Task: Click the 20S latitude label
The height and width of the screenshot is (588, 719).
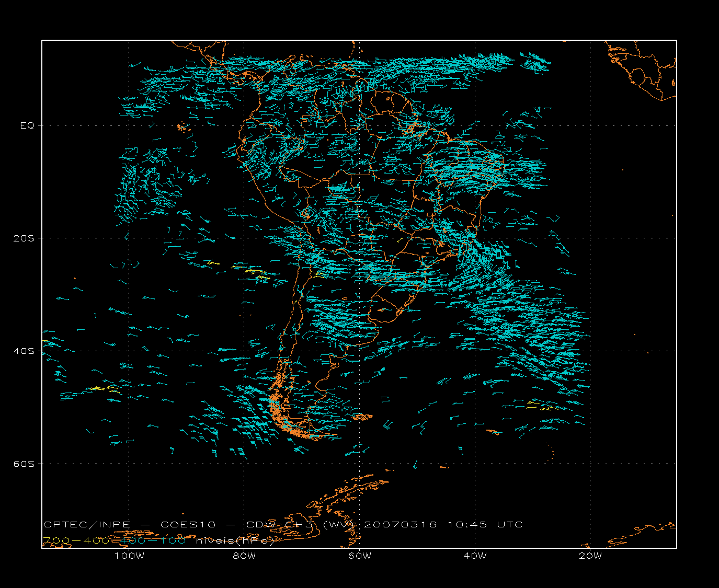Action: coord(24,238)
